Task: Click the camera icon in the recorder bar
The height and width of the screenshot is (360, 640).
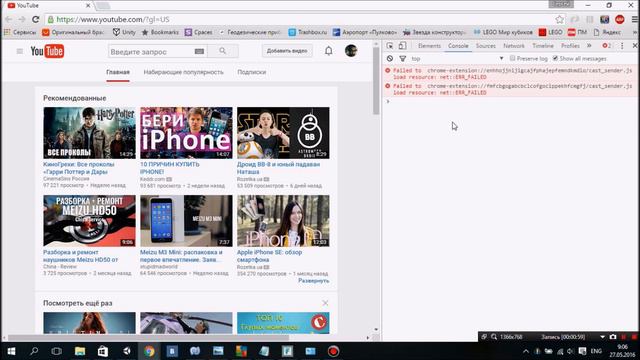Action: pyautogui.click(x=613, y=337)
